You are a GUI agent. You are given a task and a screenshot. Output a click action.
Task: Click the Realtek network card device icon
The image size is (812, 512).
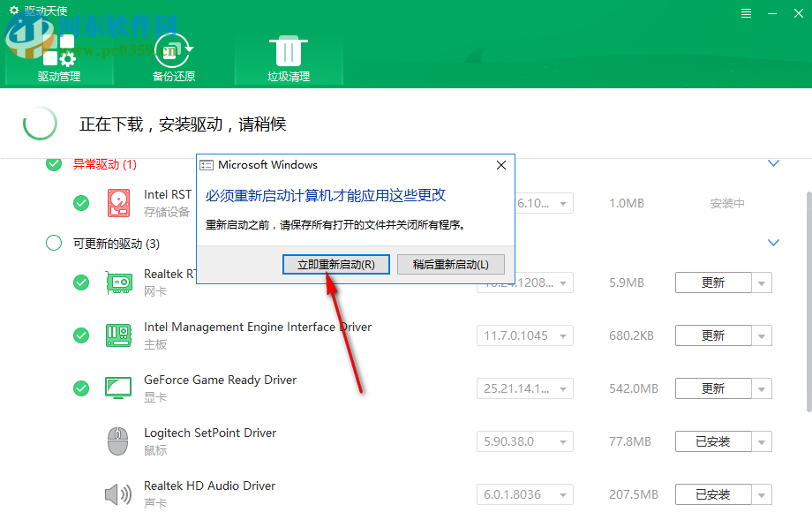pyautogui.click(x=118, y=282)
